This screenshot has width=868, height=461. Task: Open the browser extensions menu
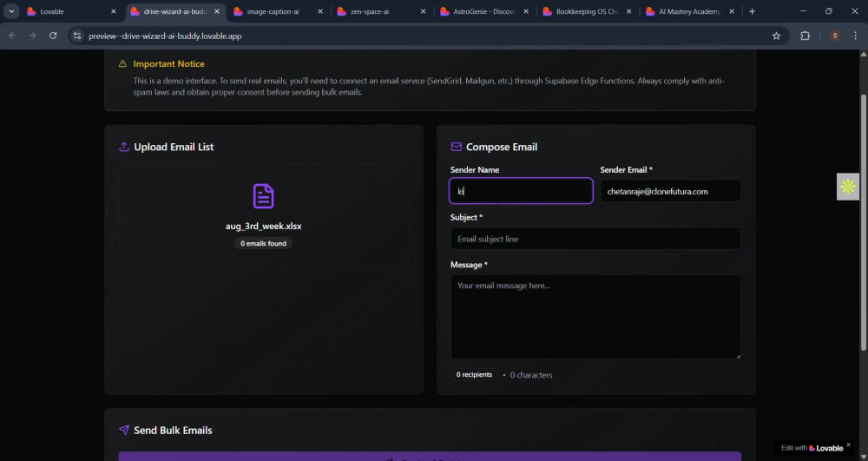[805, 36]
